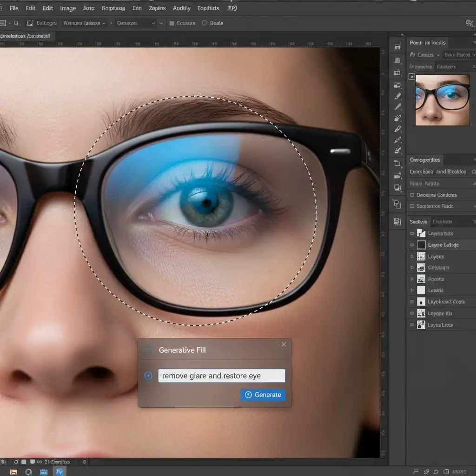The height and width of the screenshot is (476, 476).
Task: Click the overlapping squares icon in the toolbar
Action: pos(397,204)
